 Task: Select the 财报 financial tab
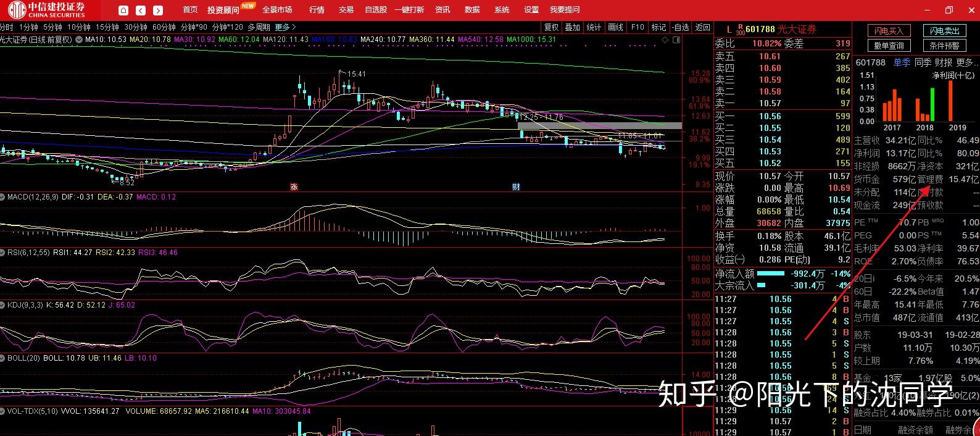tap(944, 62)
